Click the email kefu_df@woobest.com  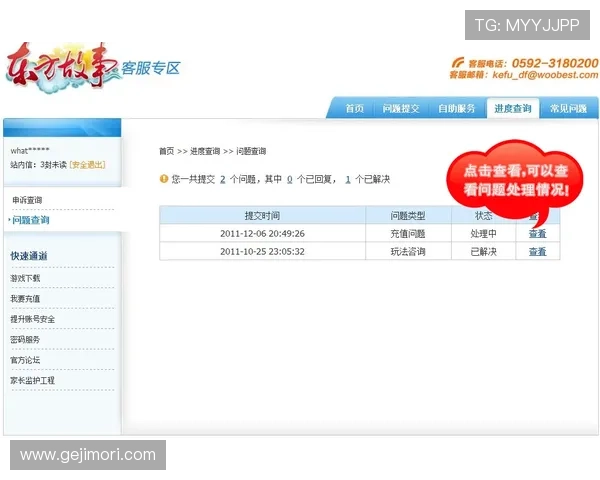545,75
